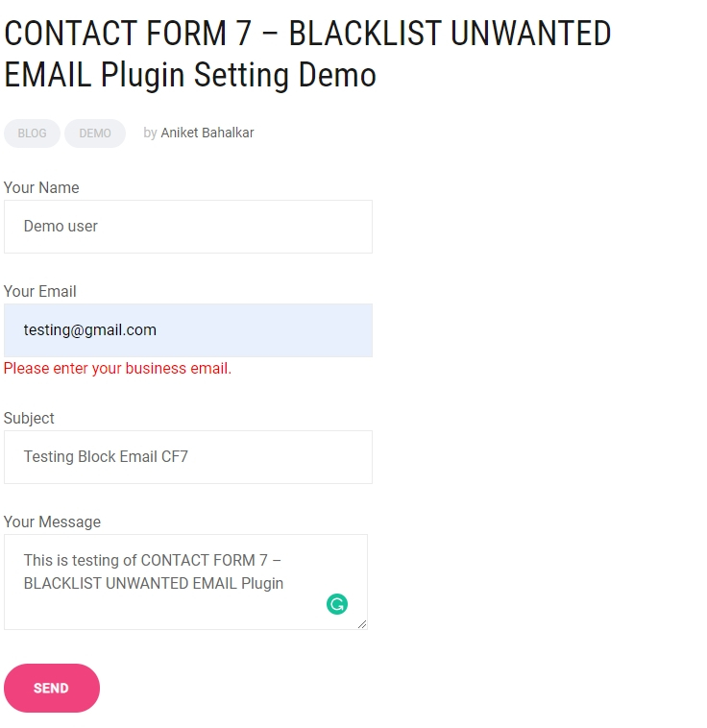The height and width of the screenshot is (728, 707).
Task: Click the Your Name label
Action: pyautogui.click(x=41, y=187)
